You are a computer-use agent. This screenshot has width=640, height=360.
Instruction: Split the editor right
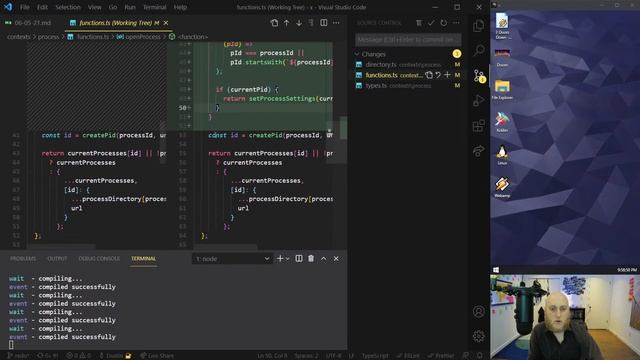click(x=324, y=23)
